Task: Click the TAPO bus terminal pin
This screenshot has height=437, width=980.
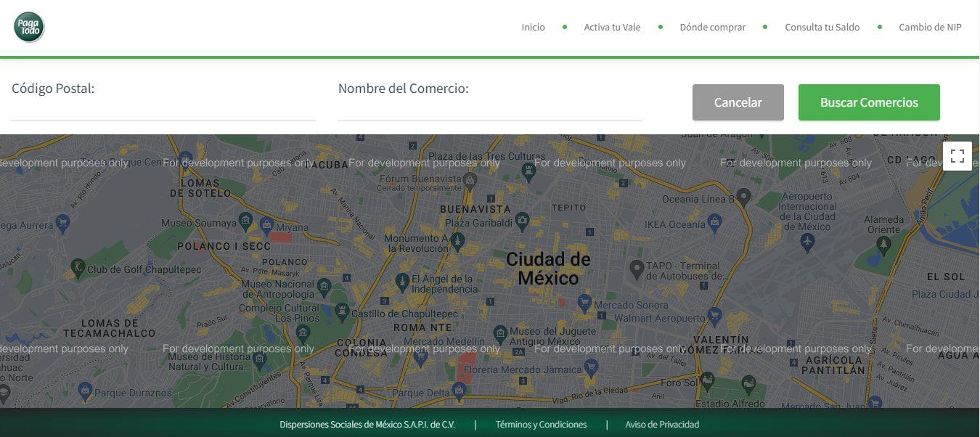Action: point(637,269)
